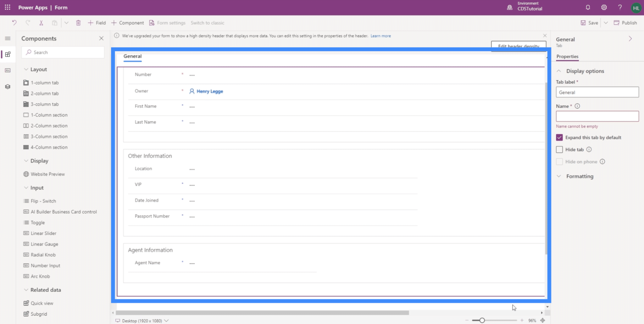Click the paste clipboard icon
The height and width of the screenshot is (324, 644).
point(55,23)
